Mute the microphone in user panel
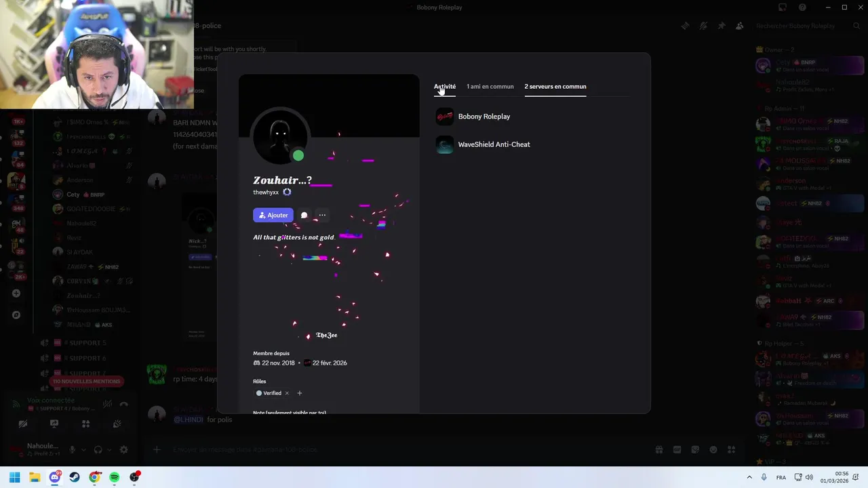 click(x=73, y=449)
